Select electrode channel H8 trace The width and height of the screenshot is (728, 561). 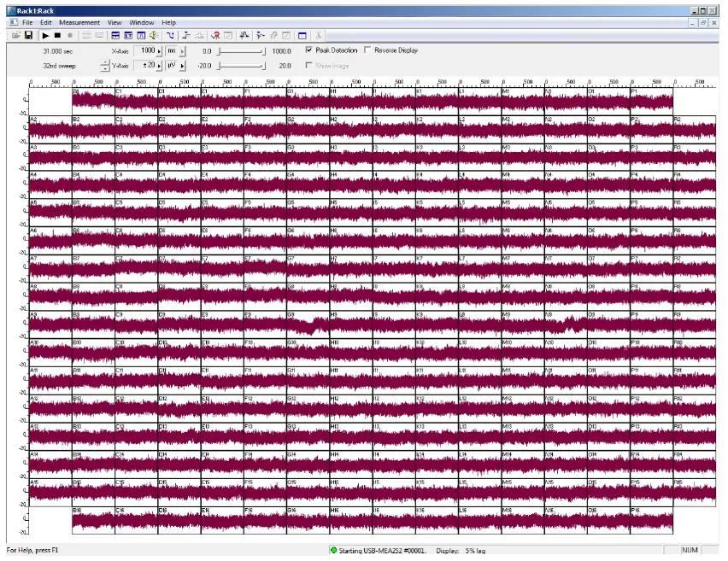click(351, 297)
